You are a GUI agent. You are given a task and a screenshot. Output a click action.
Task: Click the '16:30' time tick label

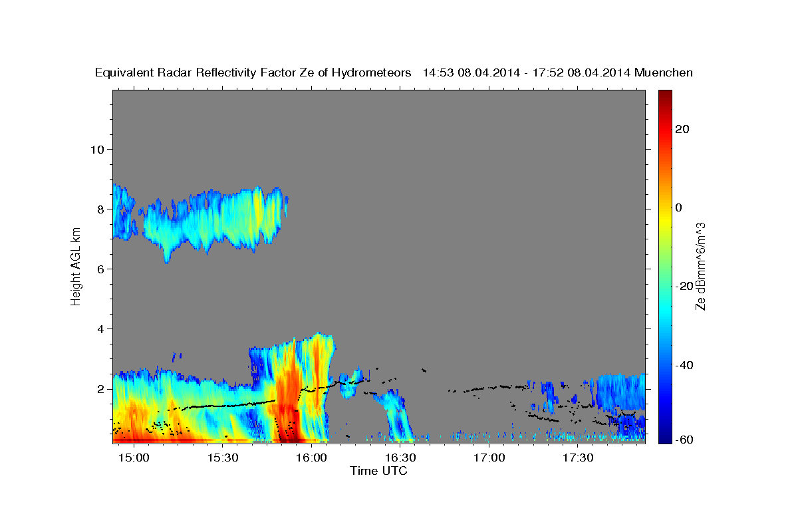[x=400, y=458]
